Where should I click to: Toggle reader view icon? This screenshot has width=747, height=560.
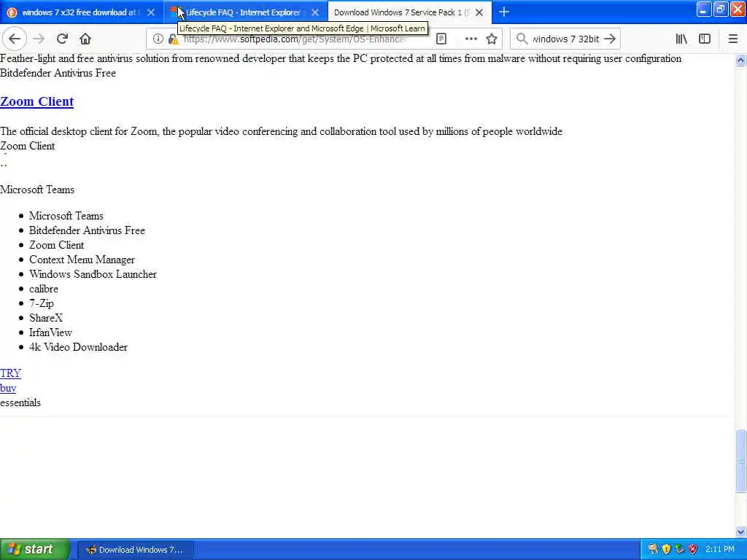pos(441,39)
